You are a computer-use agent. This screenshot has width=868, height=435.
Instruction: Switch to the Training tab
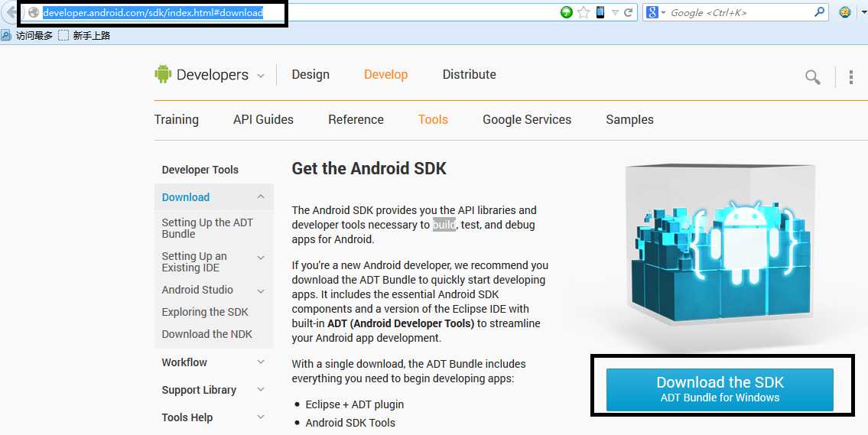click(177, 119)
